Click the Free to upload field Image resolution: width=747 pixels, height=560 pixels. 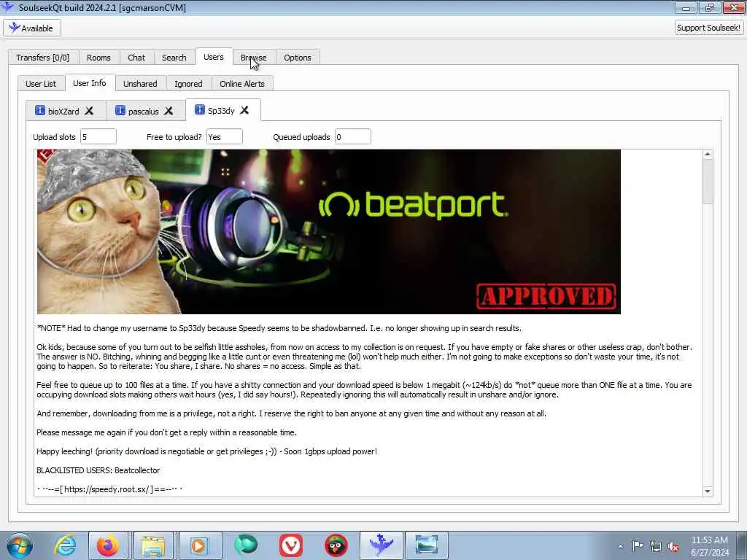tap(225, 136)
